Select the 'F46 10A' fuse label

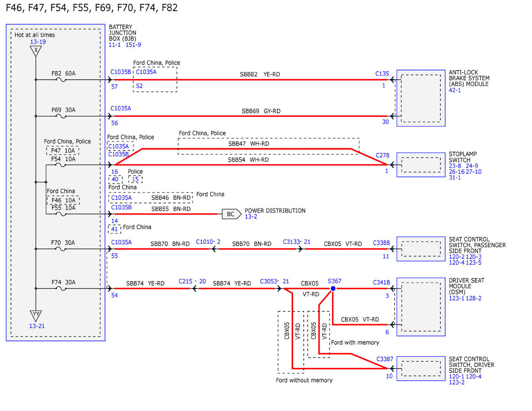point(63,200)
